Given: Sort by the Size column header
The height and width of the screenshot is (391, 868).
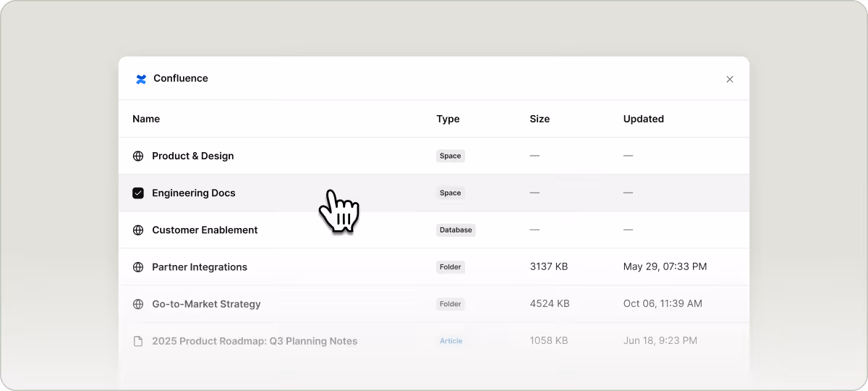Looking at the screenshot, I should [x=540, y=119].
